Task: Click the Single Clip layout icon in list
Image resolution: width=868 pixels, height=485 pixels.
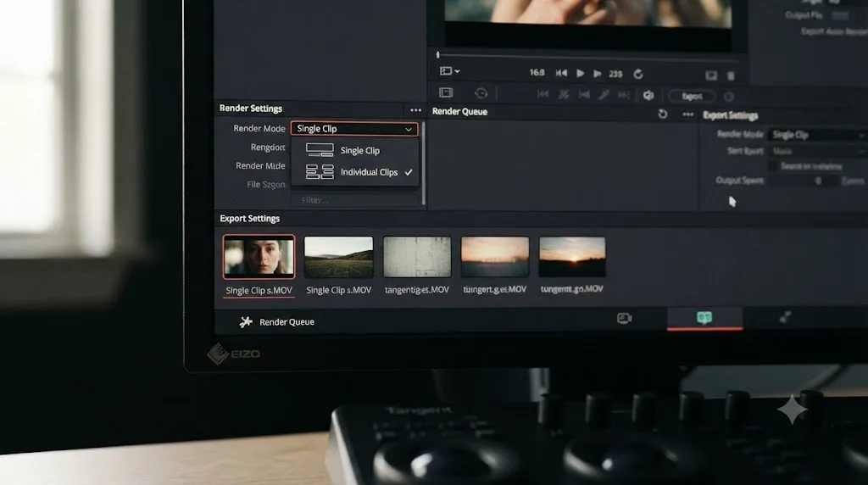Action: coord(320,150)
